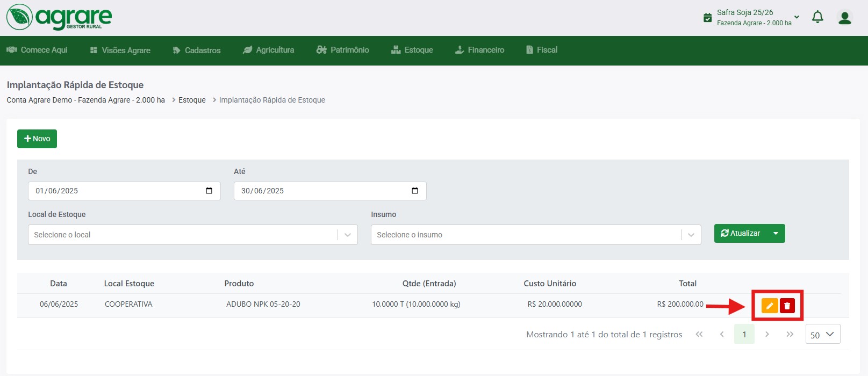868x376 pixels.
Task: Expand the Local de Estoque dropdown
Action: (x=348, y=235)
